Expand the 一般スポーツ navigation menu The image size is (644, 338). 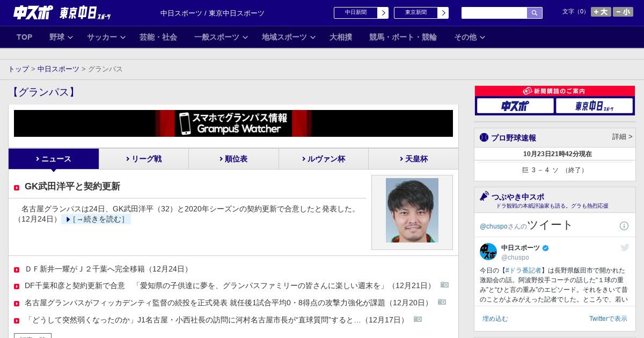(221, 37)
